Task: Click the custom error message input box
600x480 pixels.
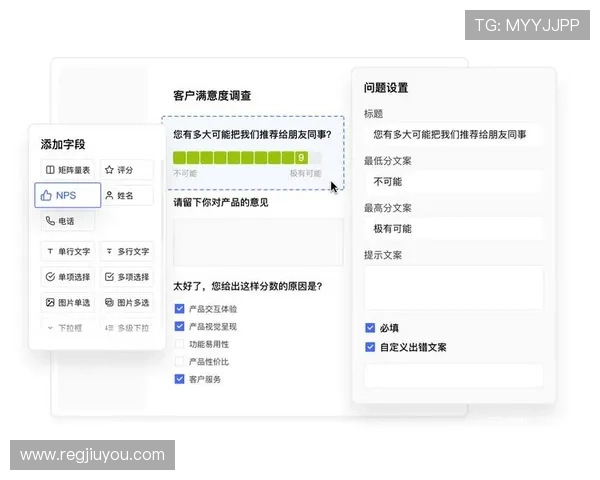Action: click(x=454, y=376)
